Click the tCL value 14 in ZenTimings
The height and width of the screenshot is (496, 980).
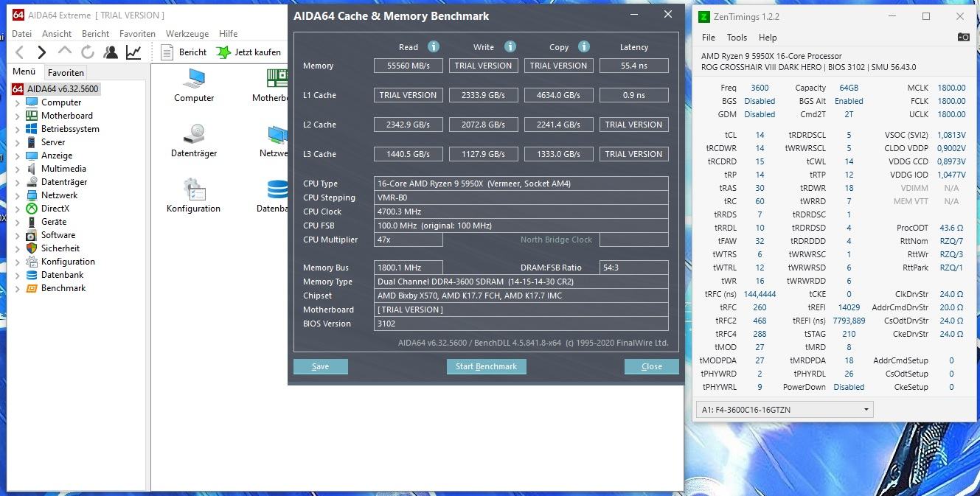(760, 135)
